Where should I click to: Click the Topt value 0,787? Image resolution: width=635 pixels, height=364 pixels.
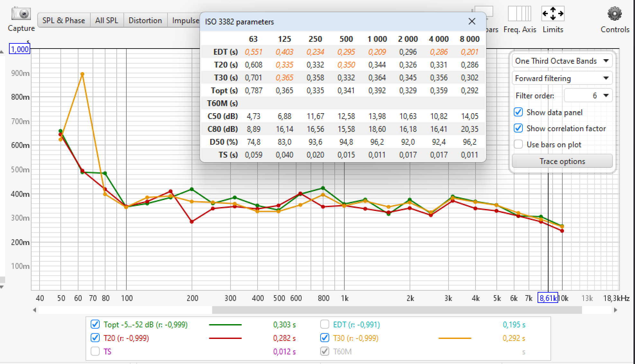coord(254,90)
